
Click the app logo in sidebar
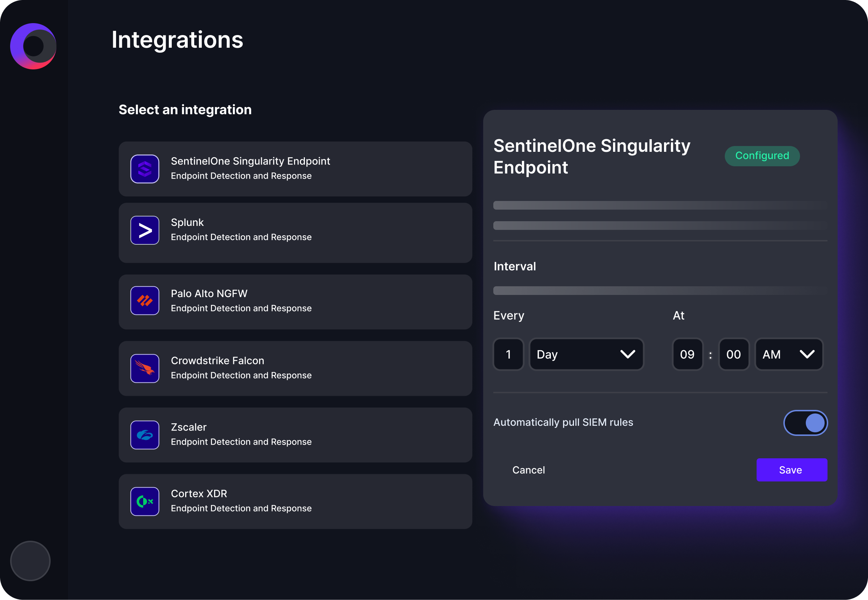(x=33, y=46)
